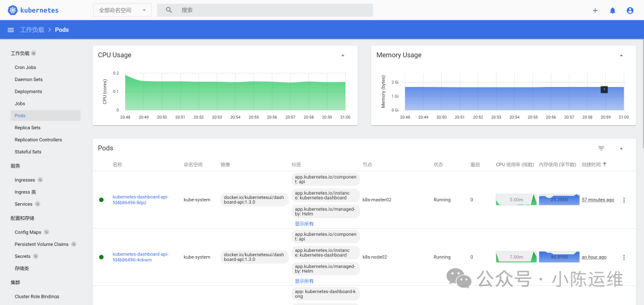The width and height of the screenshot is (644, 305).
Task: Collapse the Pods list card
Action: [x=621, y=148]
